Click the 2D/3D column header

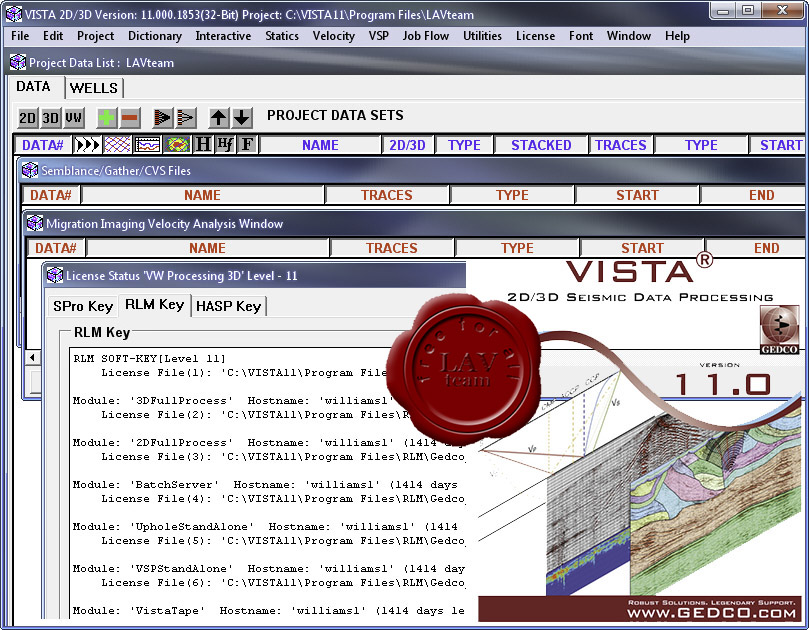coord(407,145)
